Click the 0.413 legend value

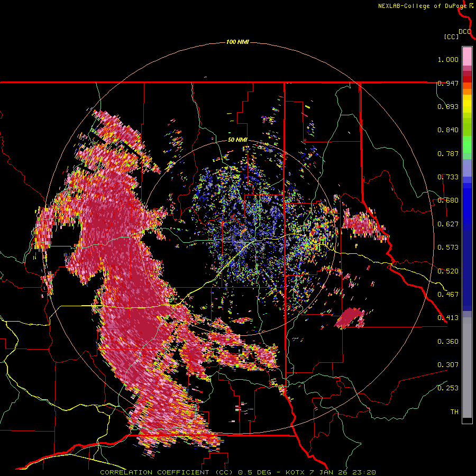pyautogui.click(x=448, y=318)
